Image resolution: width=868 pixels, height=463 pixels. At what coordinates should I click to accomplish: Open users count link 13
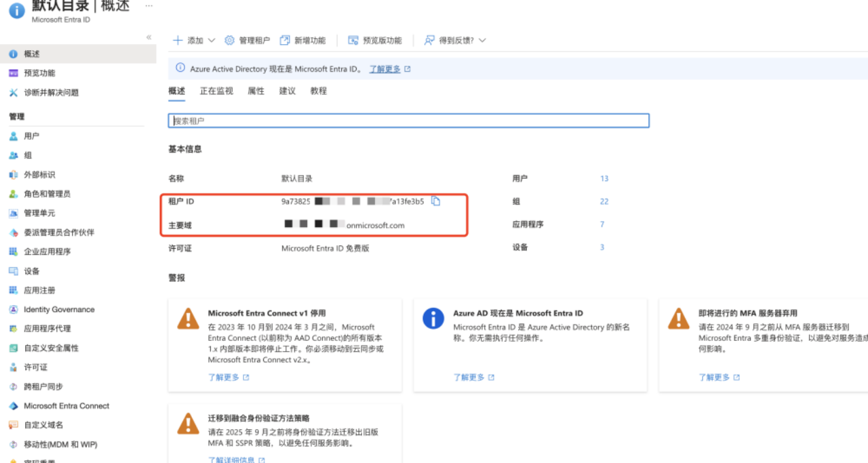pos(604,179)
